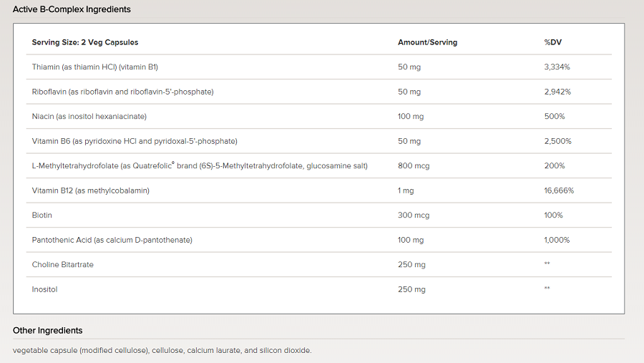Screen dimensions: 644x363
Task: Click the Inositol row label
Action: pos(44,289)
